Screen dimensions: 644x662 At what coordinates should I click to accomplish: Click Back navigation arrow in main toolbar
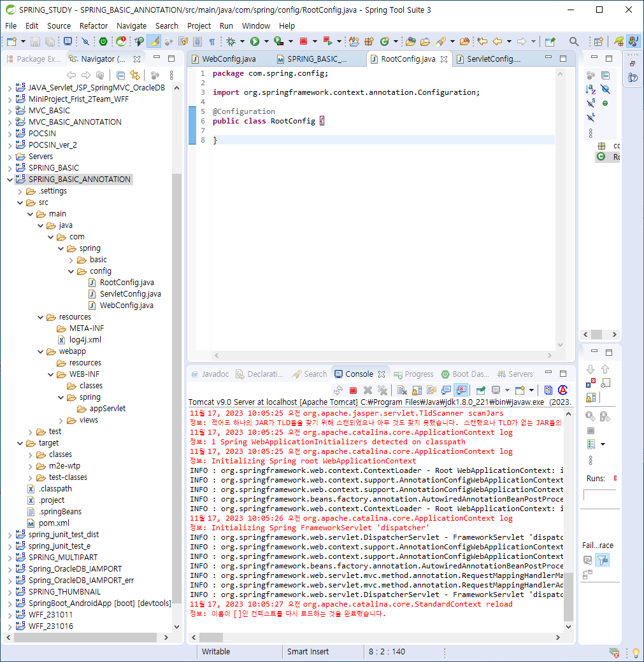[497, 41]
